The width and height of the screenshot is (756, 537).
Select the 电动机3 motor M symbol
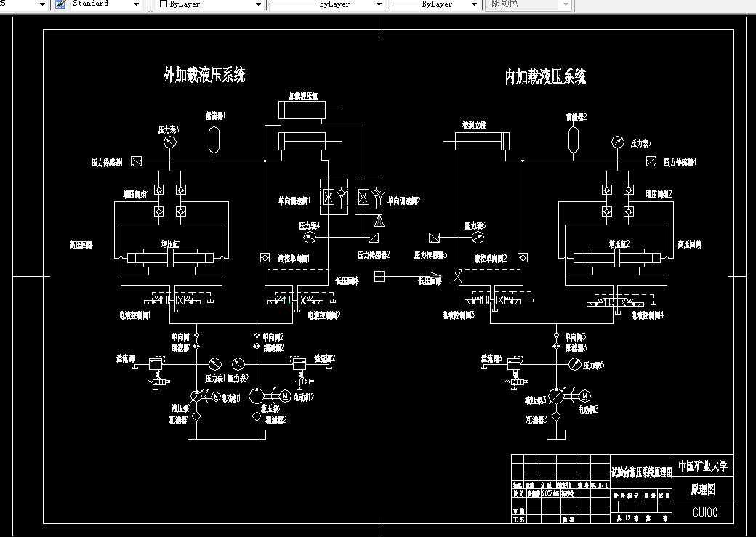(585, 396)
